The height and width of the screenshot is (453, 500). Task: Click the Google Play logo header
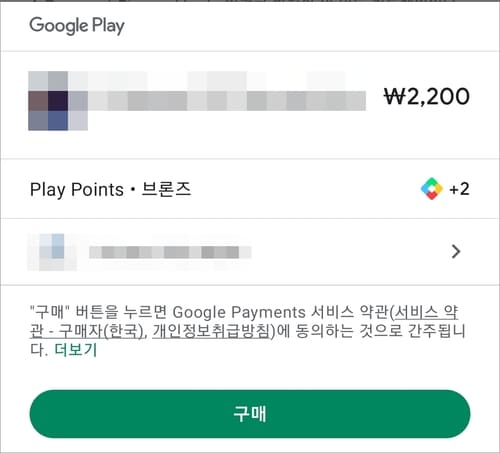(77, 26)
